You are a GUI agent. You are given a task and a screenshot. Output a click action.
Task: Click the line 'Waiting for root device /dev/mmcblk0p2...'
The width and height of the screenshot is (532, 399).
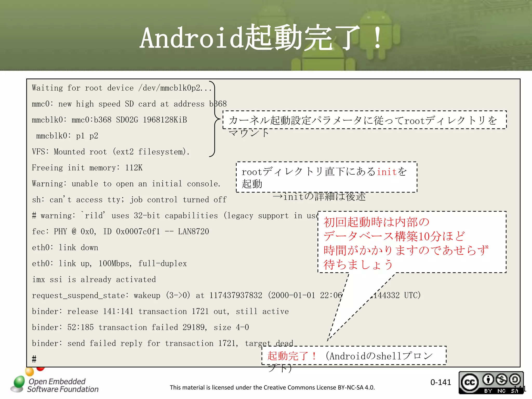click(122, 88)
